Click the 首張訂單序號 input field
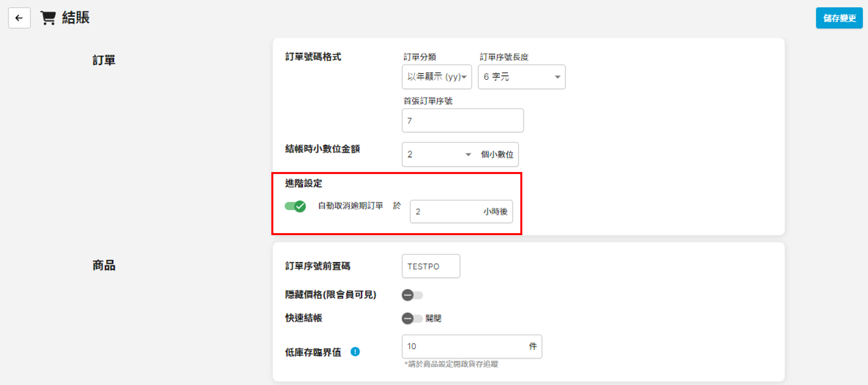 click(x=462, y=121)
